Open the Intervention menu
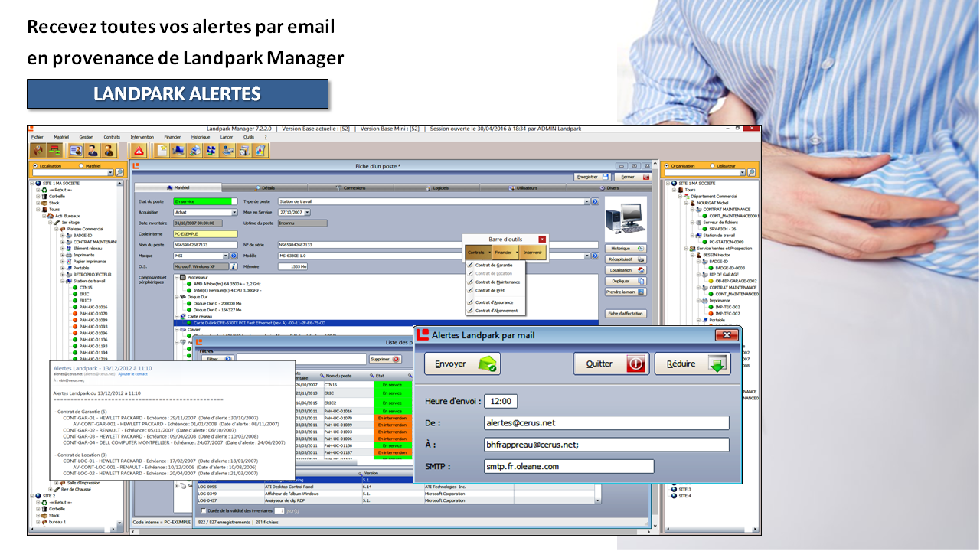 point(142,137)
